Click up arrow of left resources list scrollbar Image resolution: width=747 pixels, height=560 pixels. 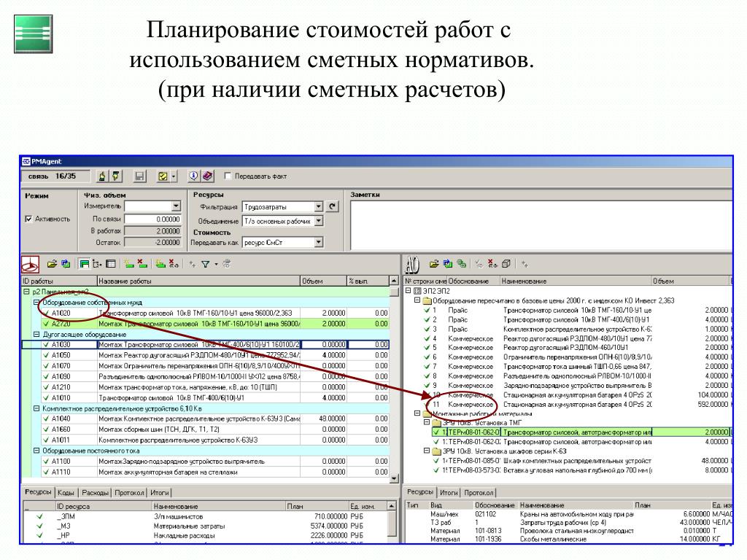[x=392, y=506]
